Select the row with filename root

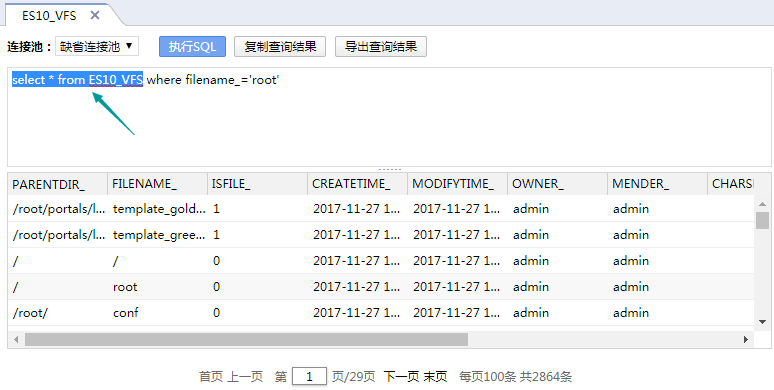tap(381, 287)
